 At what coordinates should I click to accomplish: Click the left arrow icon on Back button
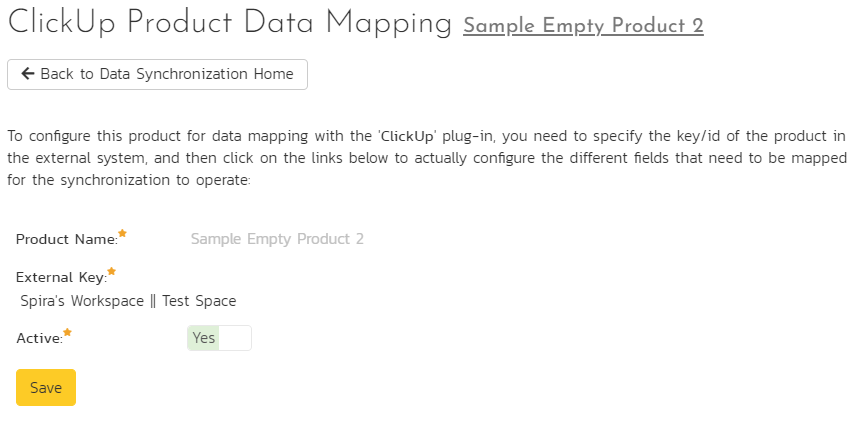28,74
